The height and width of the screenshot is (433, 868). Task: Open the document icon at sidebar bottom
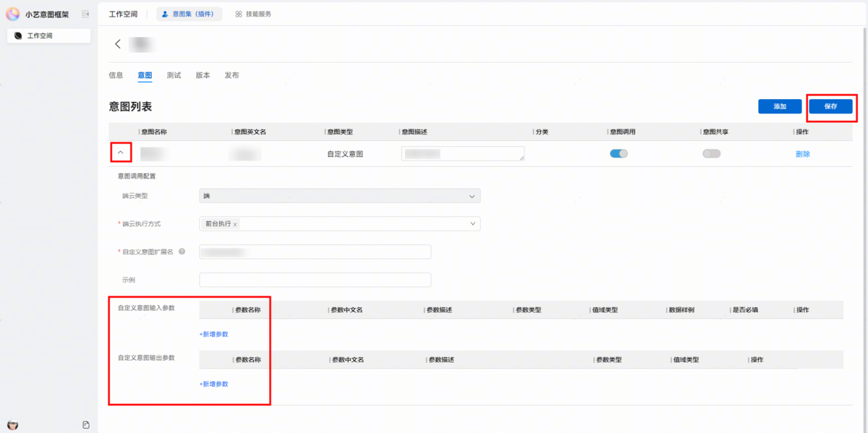click(86, 424)
